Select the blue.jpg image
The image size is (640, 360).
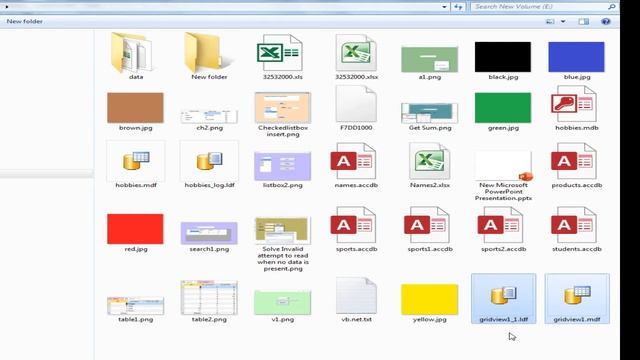[576, 57]
